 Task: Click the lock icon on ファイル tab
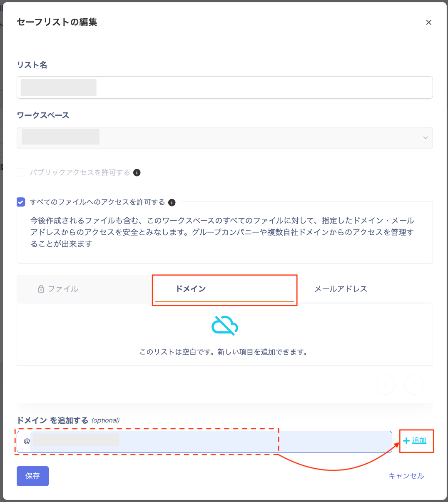(41, 289)
